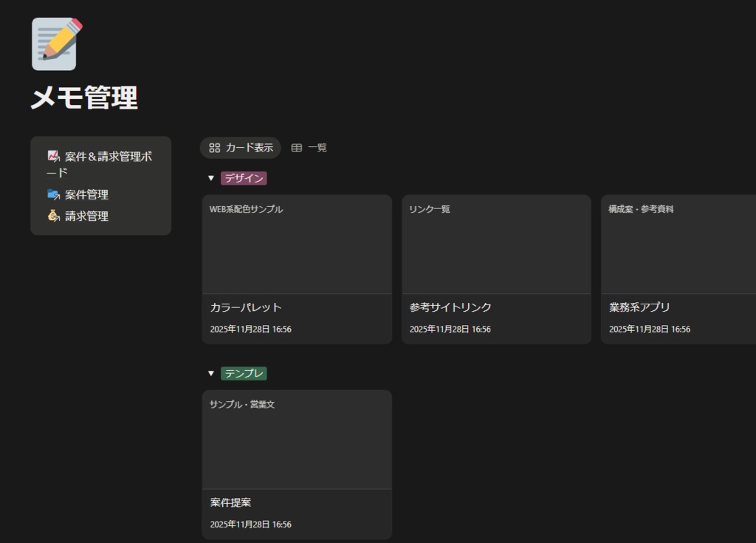Switch to the 一覧 view
This screenshot has width=756, height=543.
pos(317,148)
